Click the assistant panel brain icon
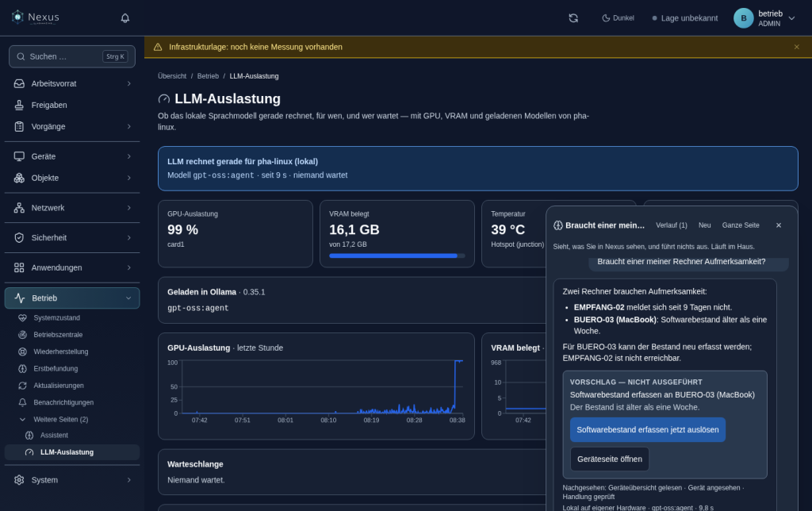The image size is (812, 511). (x=557, y=225)
